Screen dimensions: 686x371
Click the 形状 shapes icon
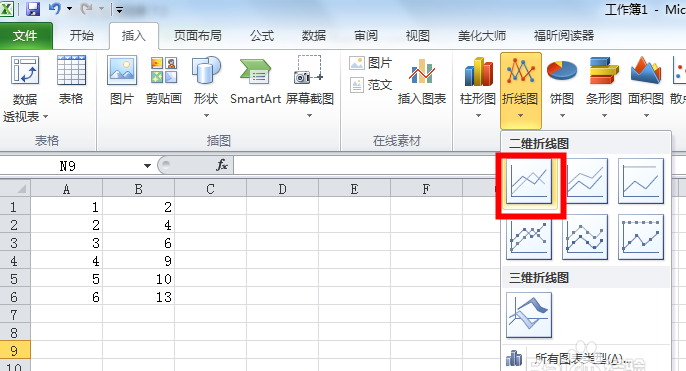(x=206, y=70)
